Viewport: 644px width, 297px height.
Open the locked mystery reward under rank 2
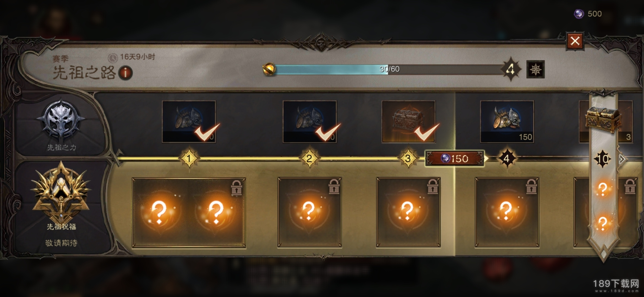[310, 212]
